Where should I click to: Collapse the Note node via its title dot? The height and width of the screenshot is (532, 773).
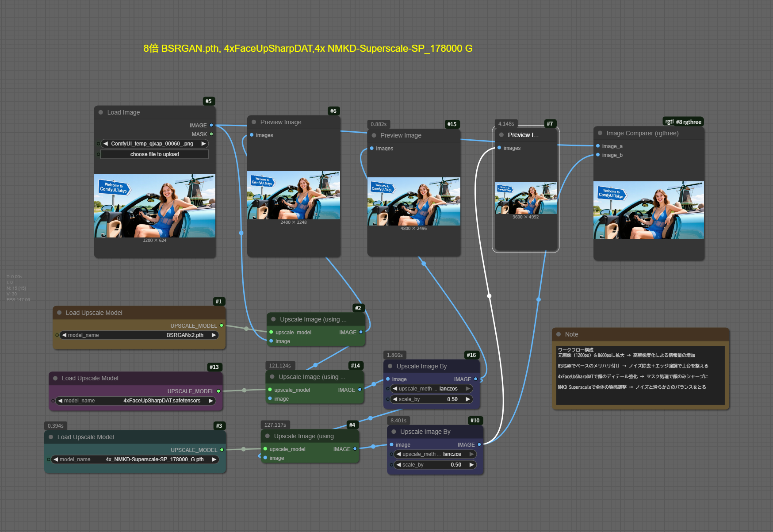coord(559,334)
